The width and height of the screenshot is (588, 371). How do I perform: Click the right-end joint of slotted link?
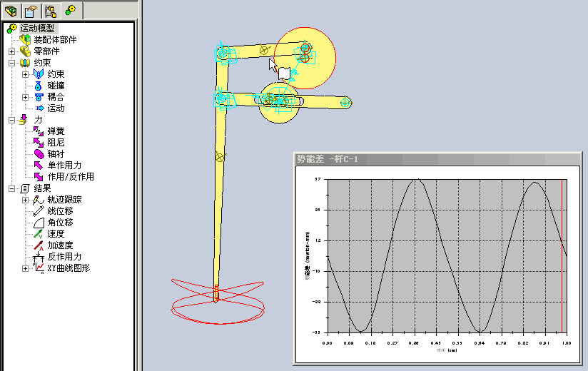(x=345, y=102)
